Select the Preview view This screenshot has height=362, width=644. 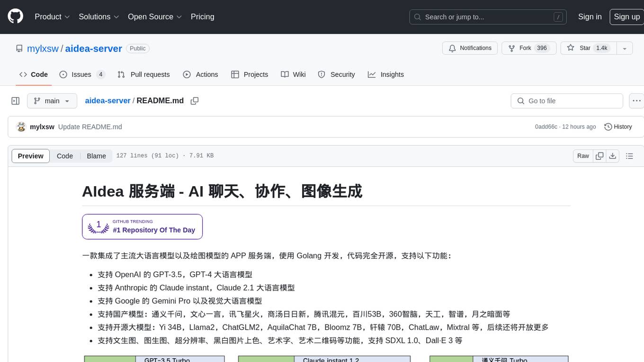pos(31,156)
